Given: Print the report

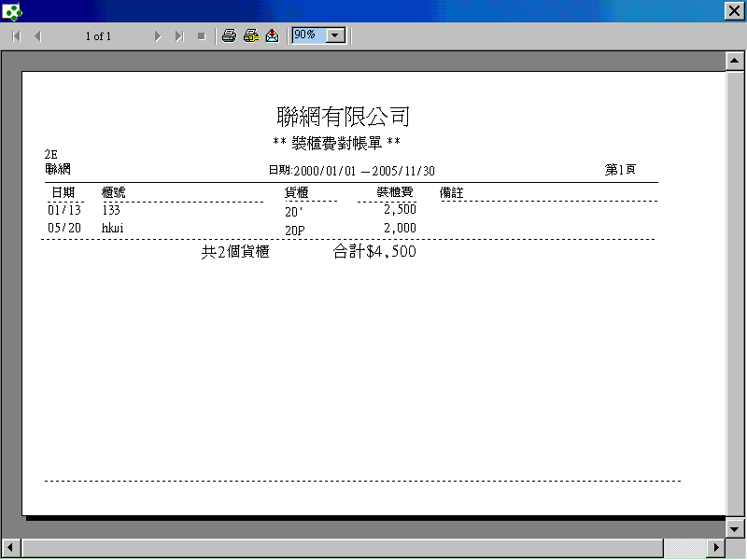Looking at the screenshot, I should (x=229, y=35).
